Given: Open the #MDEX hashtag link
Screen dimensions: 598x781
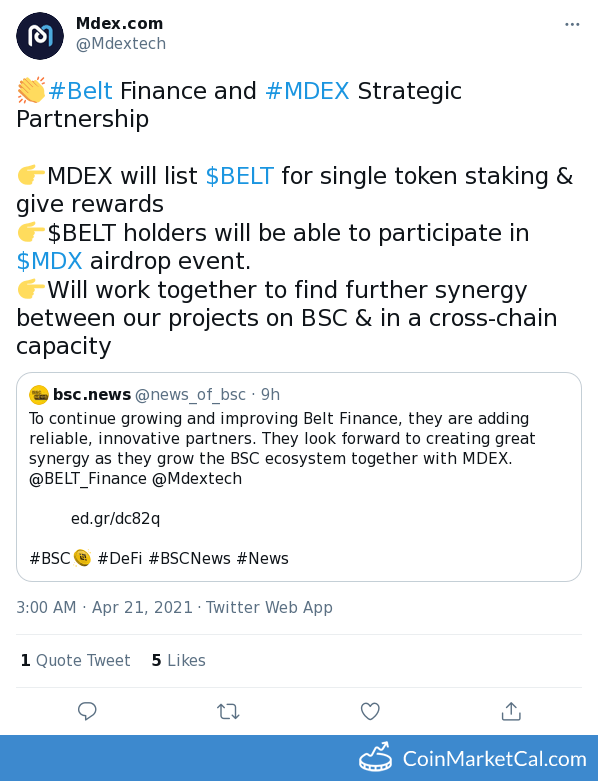Looking at the screenshot, I should [307, 91].
